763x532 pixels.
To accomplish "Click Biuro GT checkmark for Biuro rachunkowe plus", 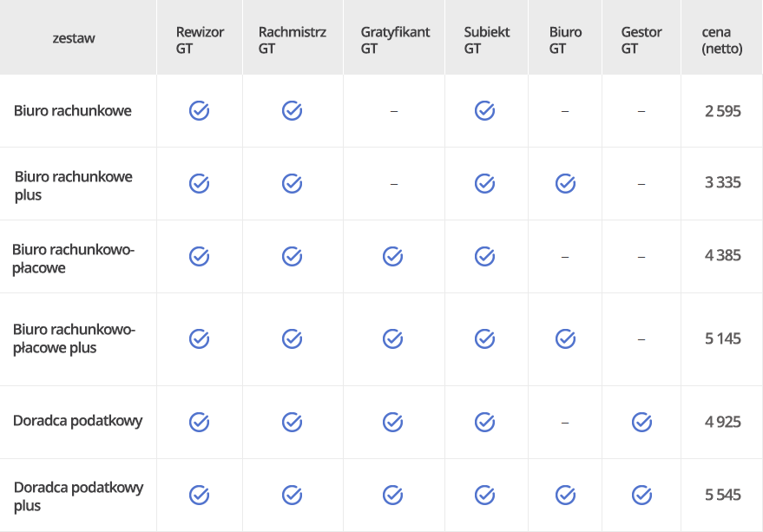I will (x=565, y=183).
